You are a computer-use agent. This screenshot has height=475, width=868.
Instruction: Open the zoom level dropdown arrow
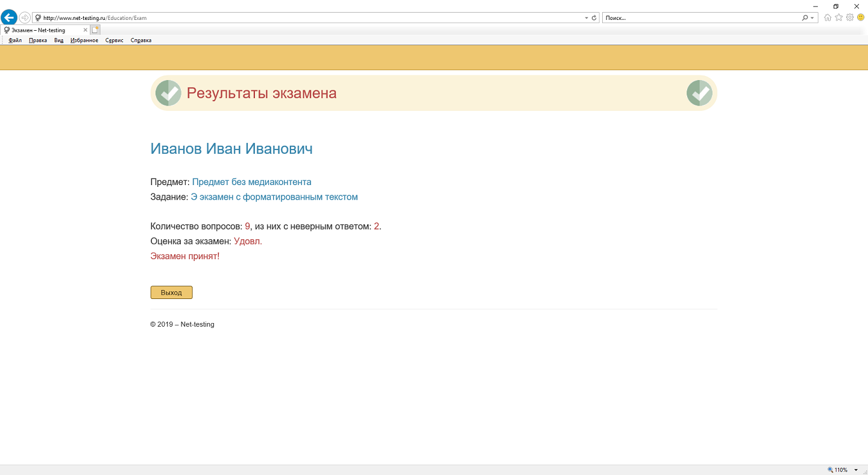click(856, 470)
